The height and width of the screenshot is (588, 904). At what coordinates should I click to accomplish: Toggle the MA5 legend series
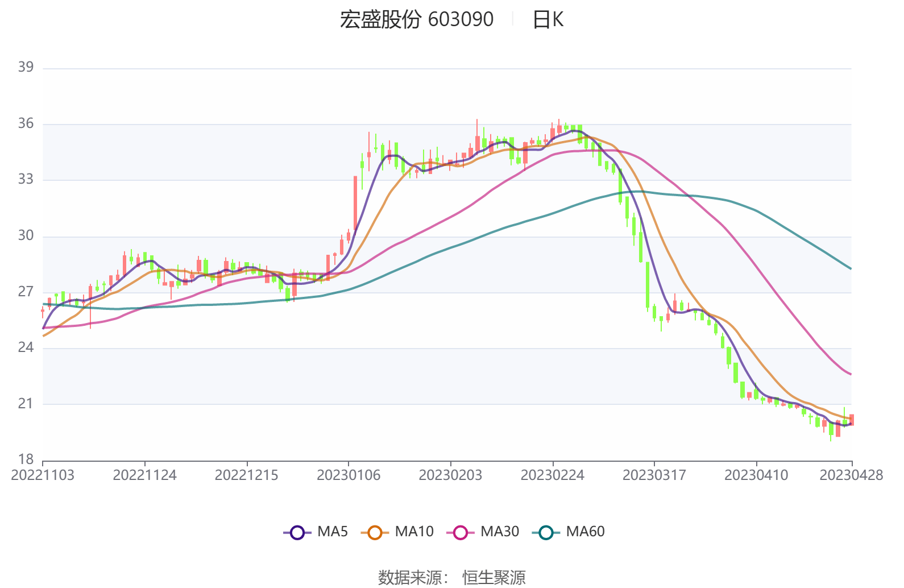[316, 532]
